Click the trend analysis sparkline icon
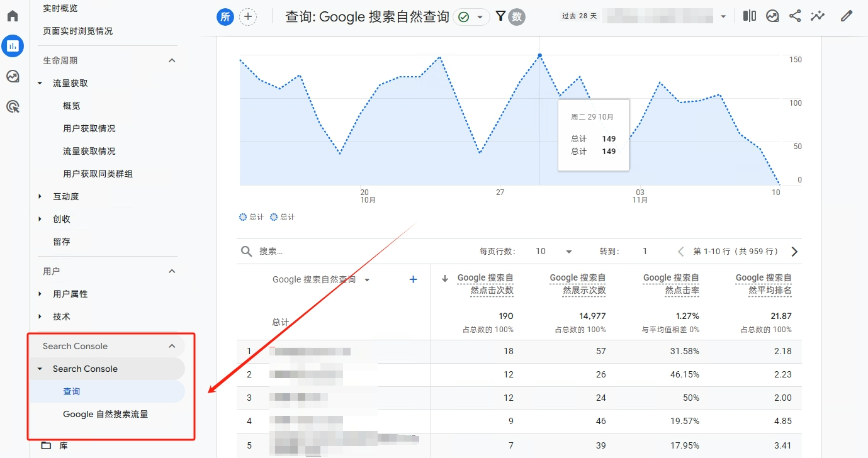 pos(818,15)
